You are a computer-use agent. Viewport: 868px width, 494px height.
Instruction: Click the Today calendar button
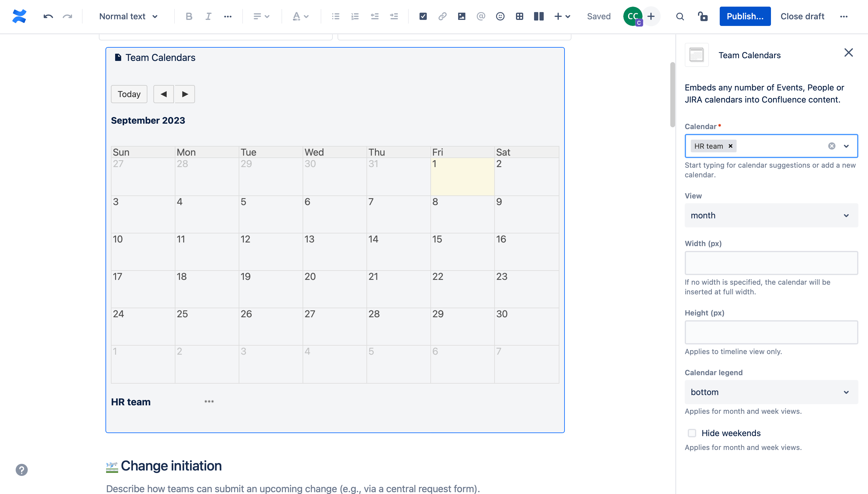tap(129, 94)
